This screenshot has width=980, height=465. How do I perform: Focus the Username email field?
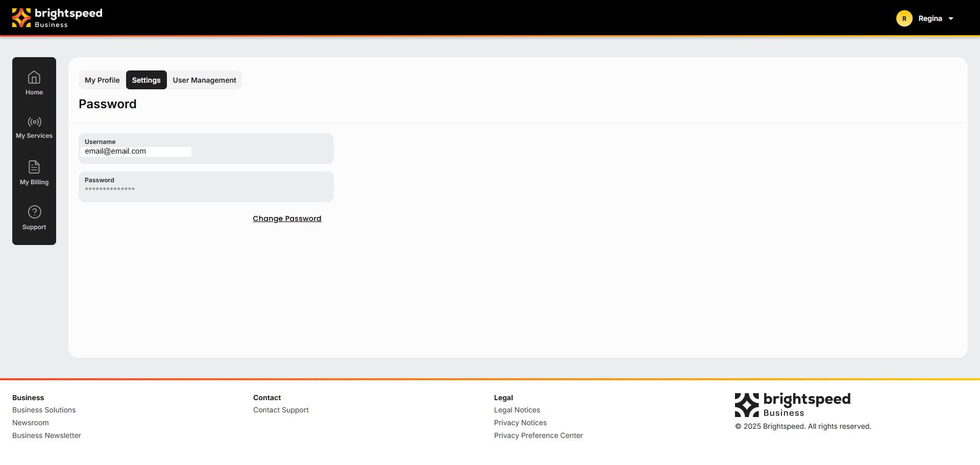coord(136,152)
